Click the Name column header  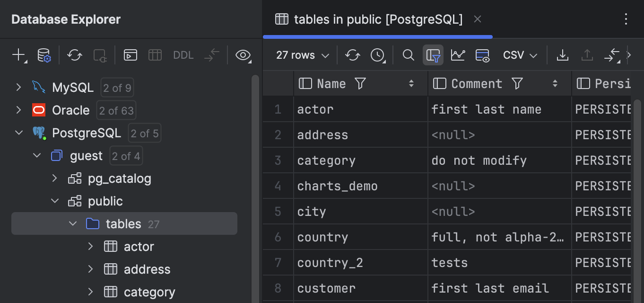tap(361, 84)
